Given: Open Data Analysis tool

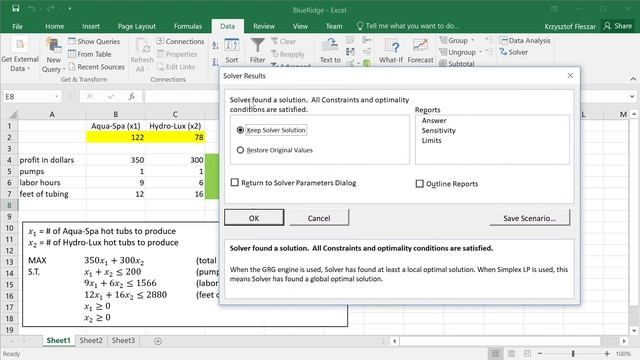Looking at the screenshot, I should 525,40.
